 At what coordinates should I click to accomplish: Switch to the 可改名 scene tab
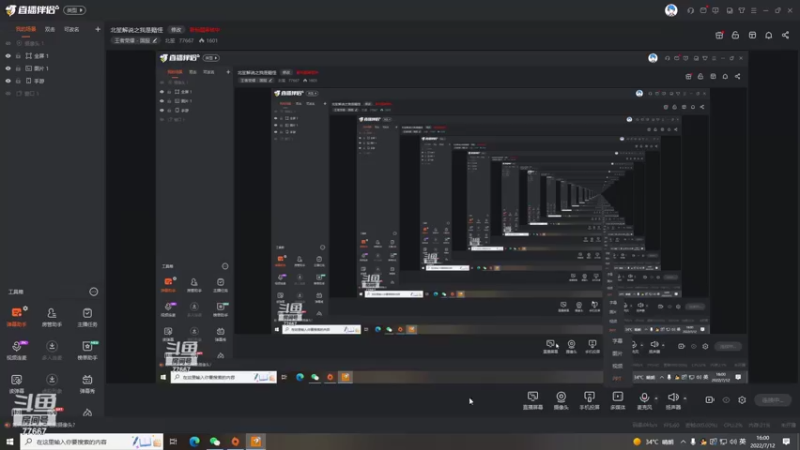[71, 29]
